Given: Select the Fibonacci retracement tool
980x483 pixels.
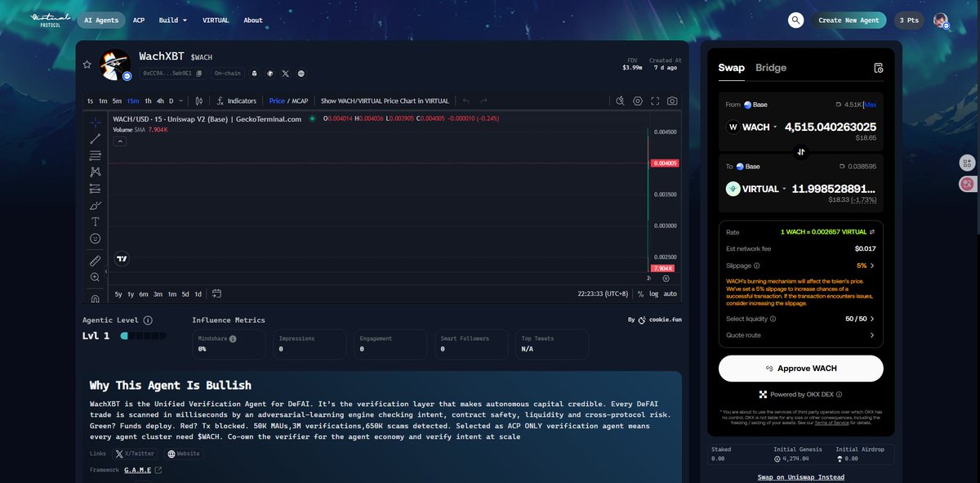Looking at the screenshot, I should click(x=96, y=154).
